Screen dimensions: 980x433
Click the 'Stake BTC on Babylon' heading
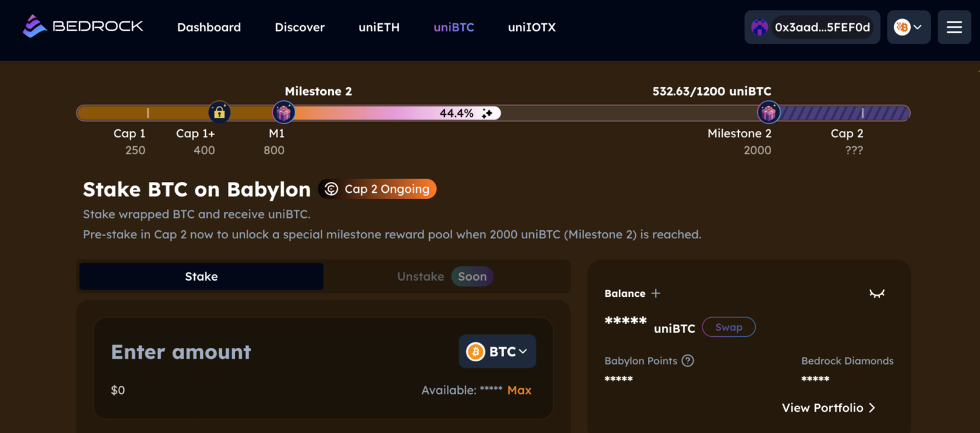point(197,190)
